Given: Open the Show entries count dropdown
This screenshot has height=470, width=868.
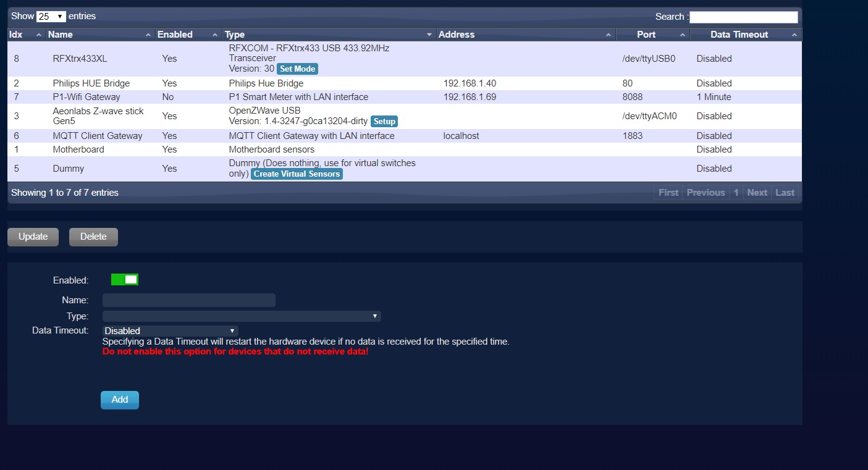Looking at the screenshot, I should point(51,17).
